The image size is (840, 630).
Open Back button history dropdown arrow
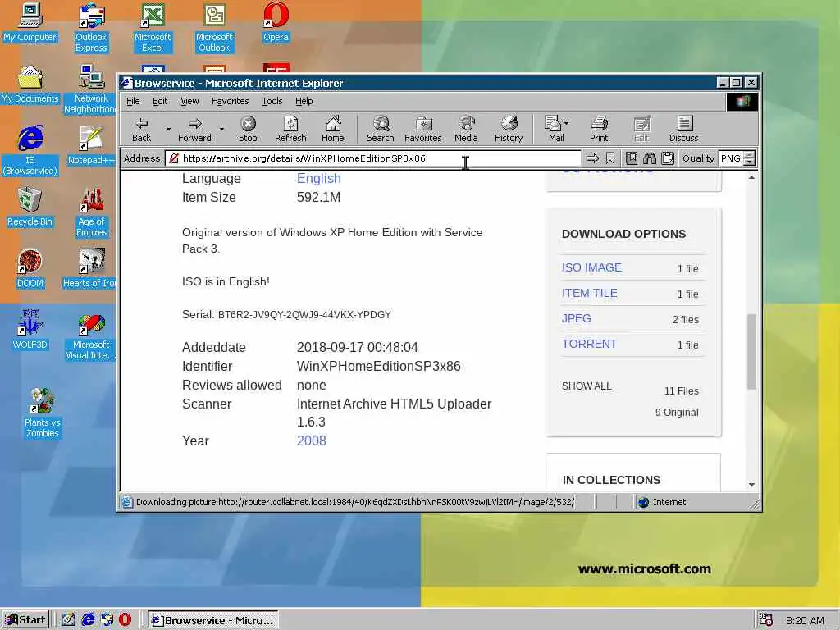[168, 129]
